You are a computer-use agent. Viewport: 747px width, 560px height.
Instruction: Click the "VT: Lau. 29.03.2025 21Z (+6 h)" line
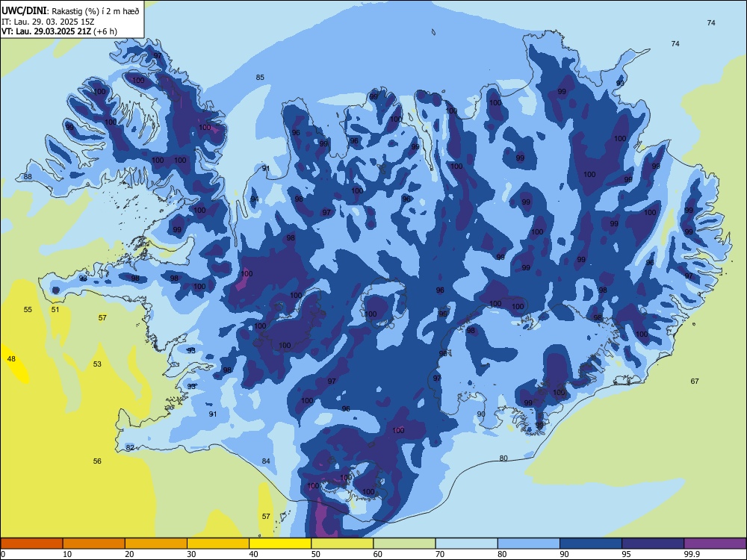pyautogui.click(x=59, y=31)
